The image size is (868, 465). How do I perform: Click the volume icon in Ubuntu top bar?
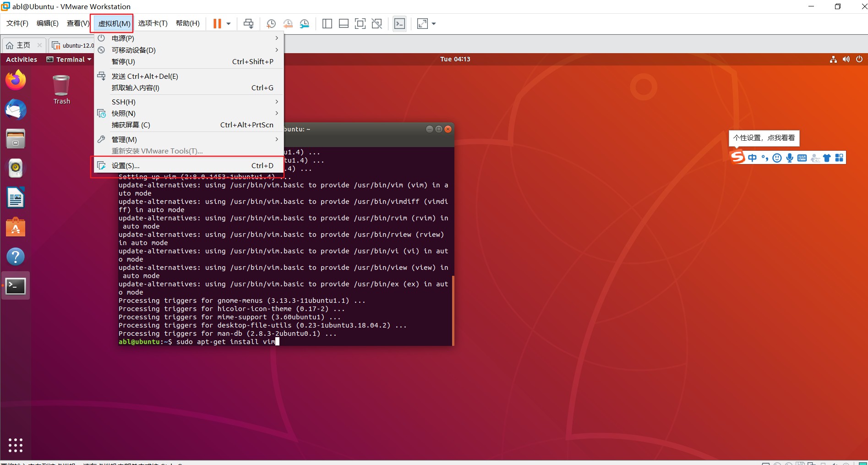click(x=846, y=59)
